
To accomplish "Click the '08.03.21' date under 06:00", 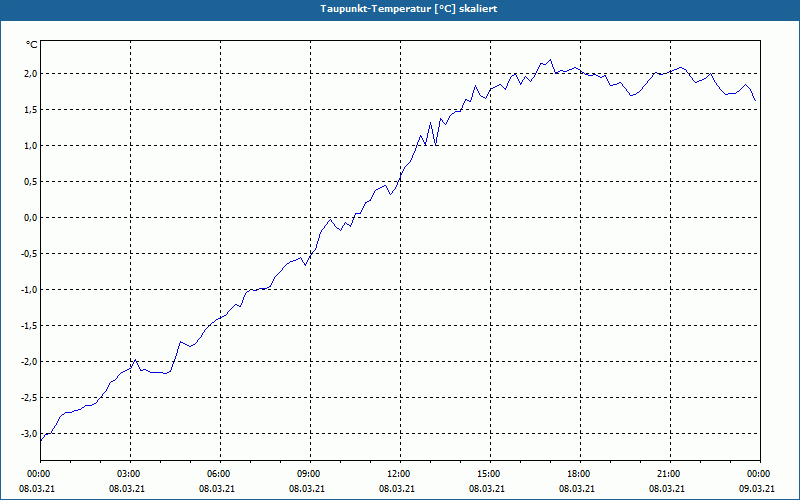I will [x=217, y=489].
